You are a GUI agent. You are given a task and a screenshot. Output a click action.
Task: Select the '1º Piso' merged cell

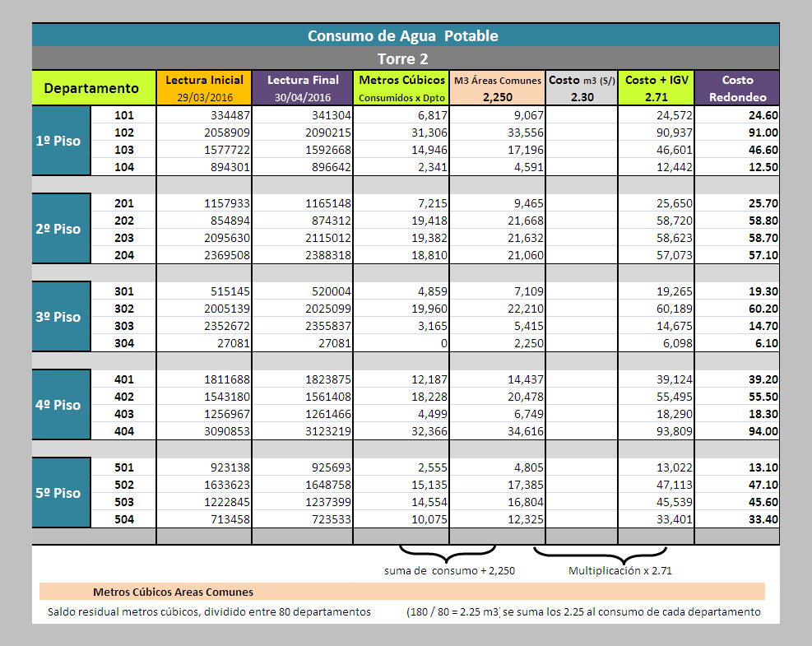(x=61, y=141)
